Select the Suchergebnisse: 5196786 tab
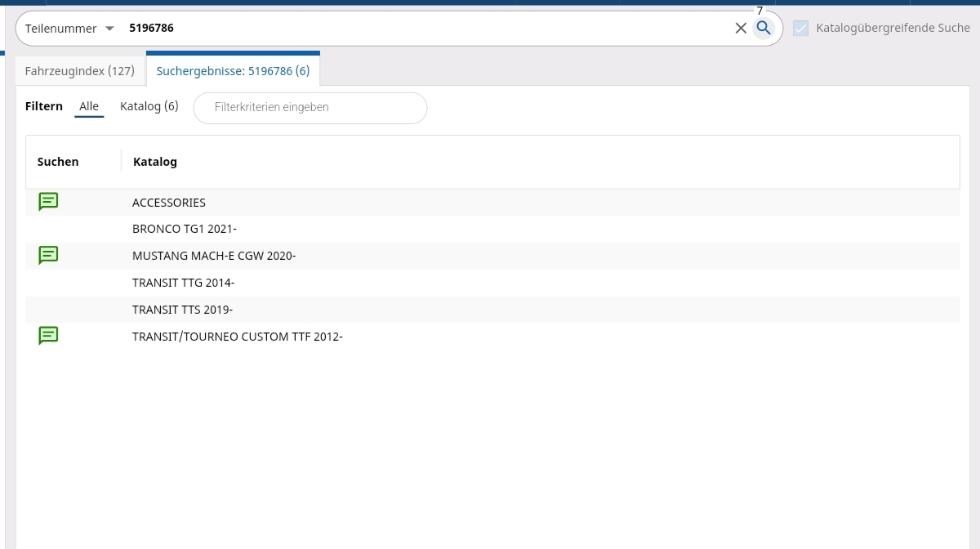Viewport: 980px width, 549px height. [x=233, y=71]
